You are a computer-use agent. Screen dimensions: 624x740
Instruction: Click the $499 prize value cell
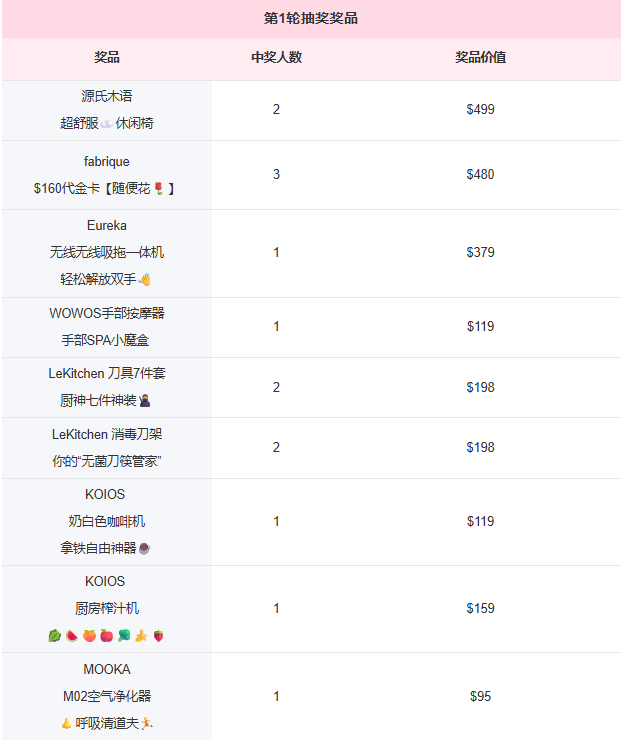pyautogui.click(x=481, y=109)
